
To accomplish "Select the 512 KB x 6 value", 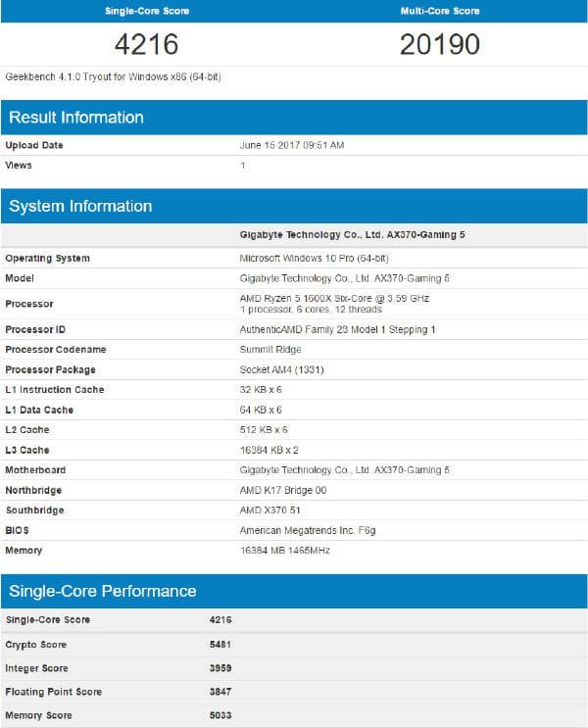I will coord(264,430).
